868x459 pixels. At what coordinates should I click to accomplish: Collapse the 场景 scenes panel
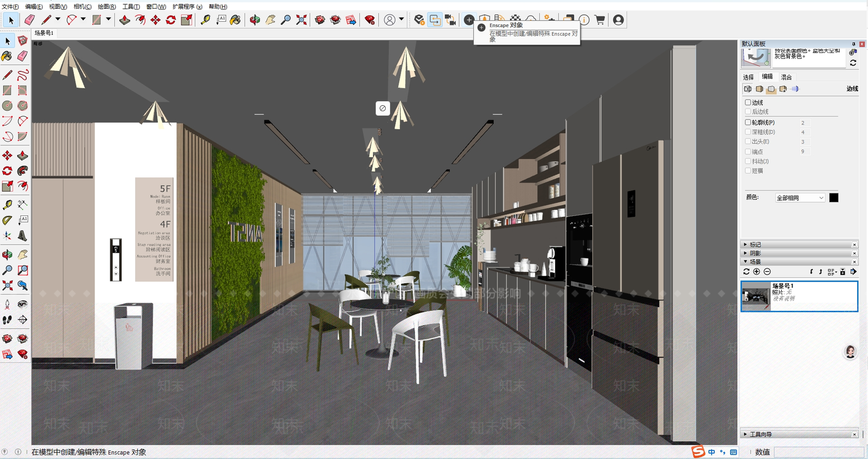[x=800, y=262]
